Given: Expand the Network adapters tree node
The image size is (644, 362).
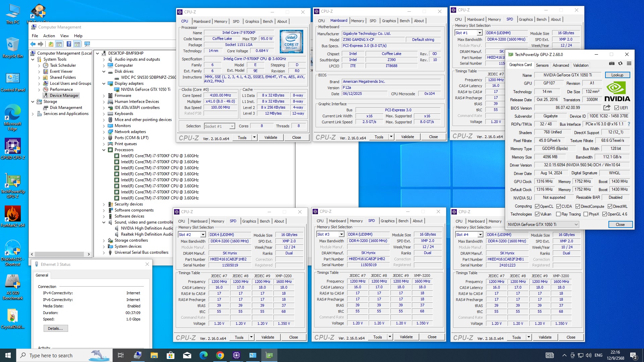Looking at the screenshot, I should pos(104,132).
